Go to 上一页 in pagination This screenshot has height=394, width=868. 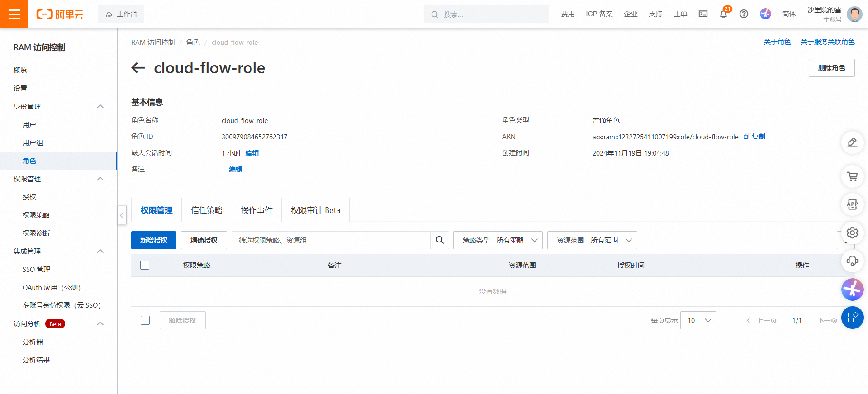[x=762, y=320]
